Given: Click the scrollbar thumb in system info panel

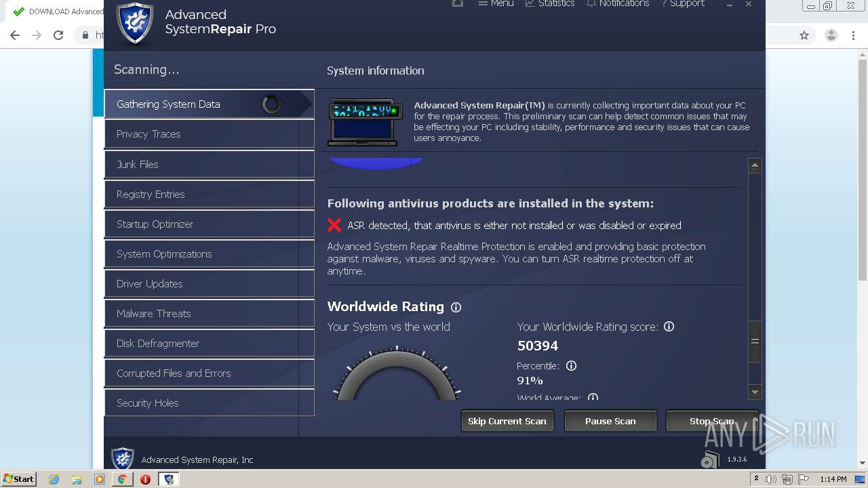Looking at the screenshot, I should (755, 341).
